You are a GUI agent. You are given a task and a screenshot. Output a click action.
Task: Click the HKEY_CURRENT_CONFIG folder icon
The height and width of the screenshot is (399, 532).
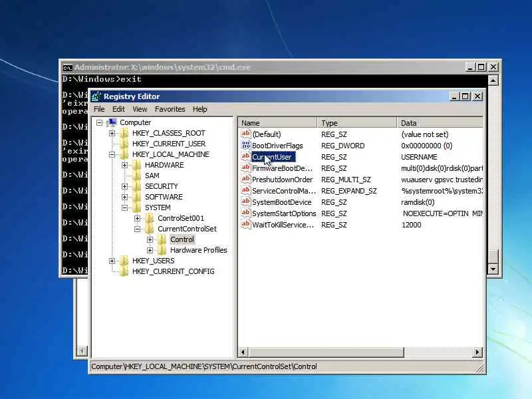coord(124,271)
